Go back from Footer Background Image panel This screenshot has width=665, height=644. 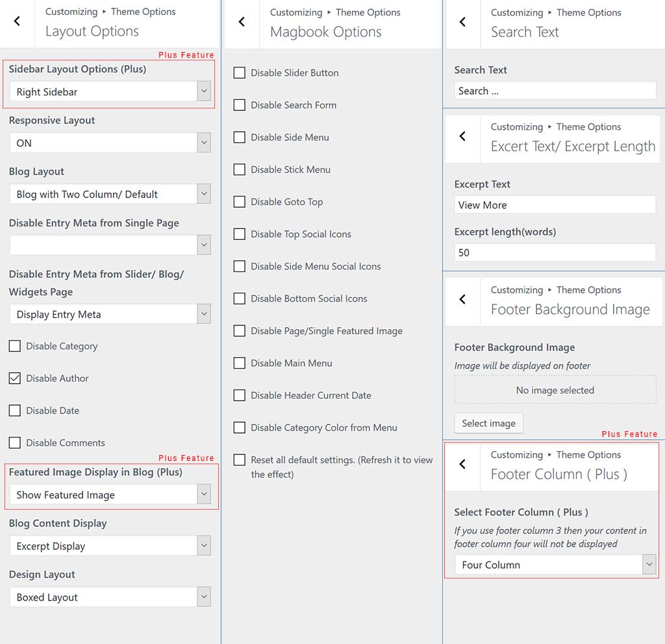(462, 299)
